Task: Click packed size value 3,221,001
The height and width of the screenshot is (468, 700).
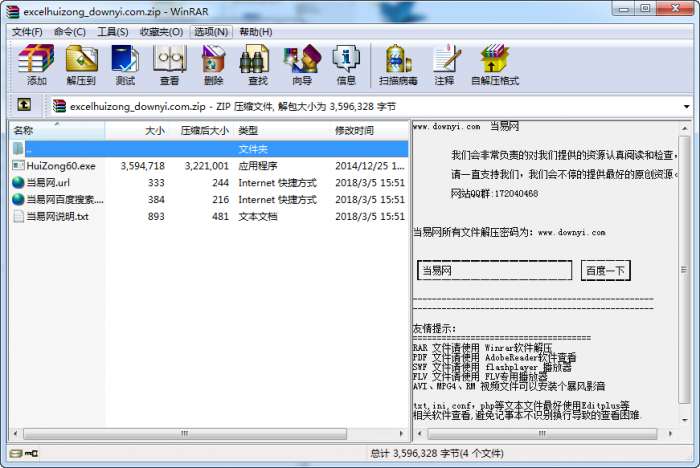Action: pyautogui.click(x=206, y=166)
